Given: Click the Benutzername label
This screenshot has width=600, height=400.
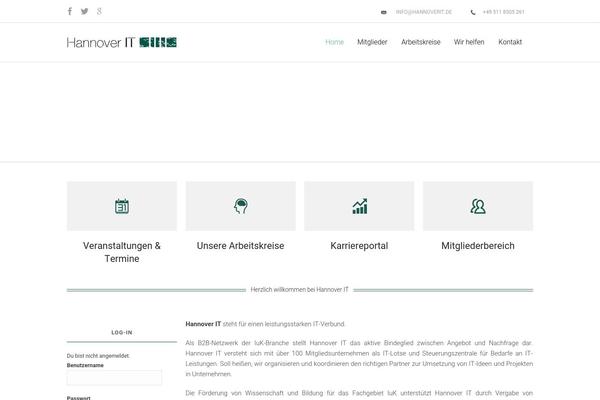Looking at the screenshot, I should [85, 366].
